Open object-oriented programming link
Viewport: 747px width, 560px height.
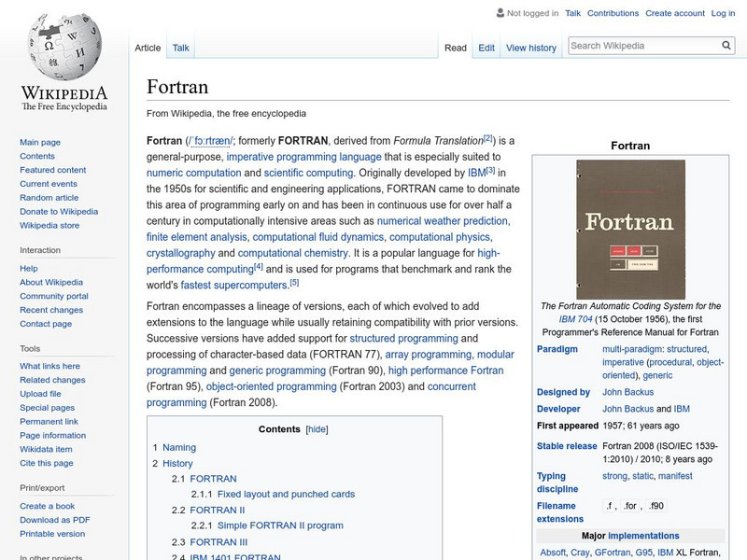pos(271,386)
